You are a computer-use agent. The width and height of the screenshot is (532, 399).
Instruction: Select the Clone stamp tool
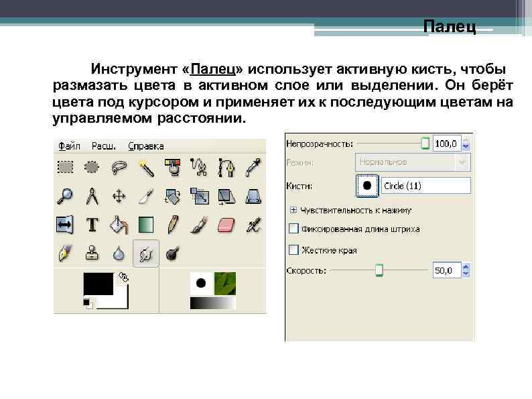(x=92, y=253)
